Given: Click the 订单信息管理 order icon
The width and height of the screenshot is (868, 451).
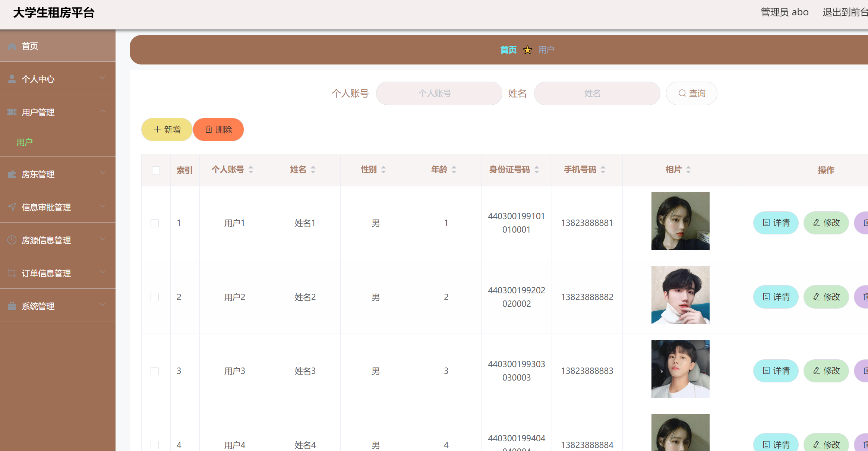Looking at the screenshot, I should [x=12, y=272].
